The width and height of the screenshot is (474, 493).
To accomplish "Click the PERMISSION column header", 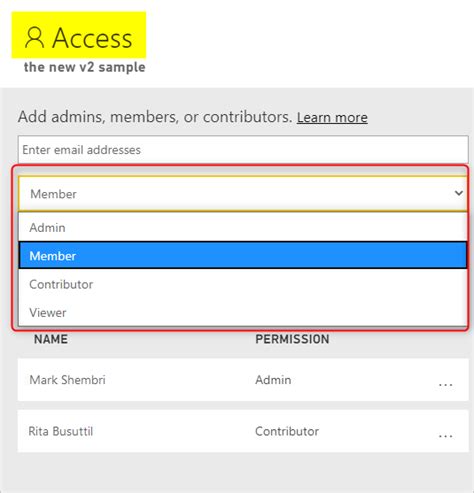I will coord(292,339).
